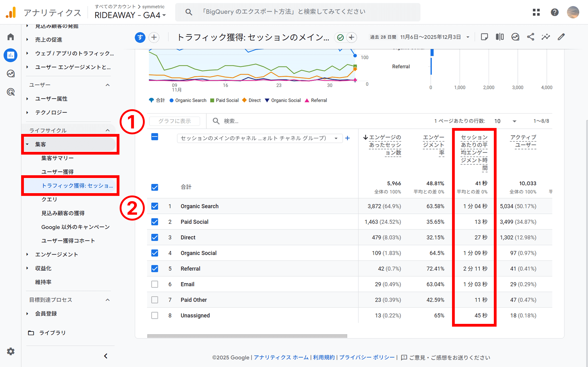
Task: Click the グラフに表示 button
Action: tap(175, 121)
